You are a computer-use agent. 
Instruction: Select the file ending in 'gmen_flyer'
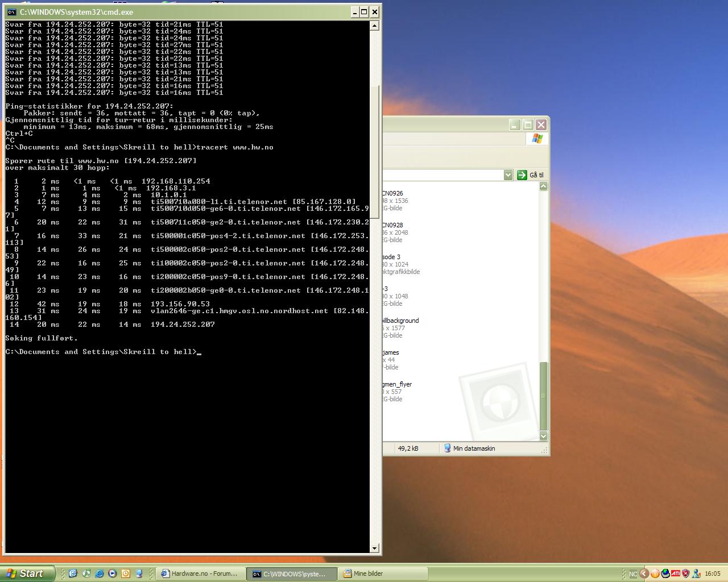click(x=398, y=392)
